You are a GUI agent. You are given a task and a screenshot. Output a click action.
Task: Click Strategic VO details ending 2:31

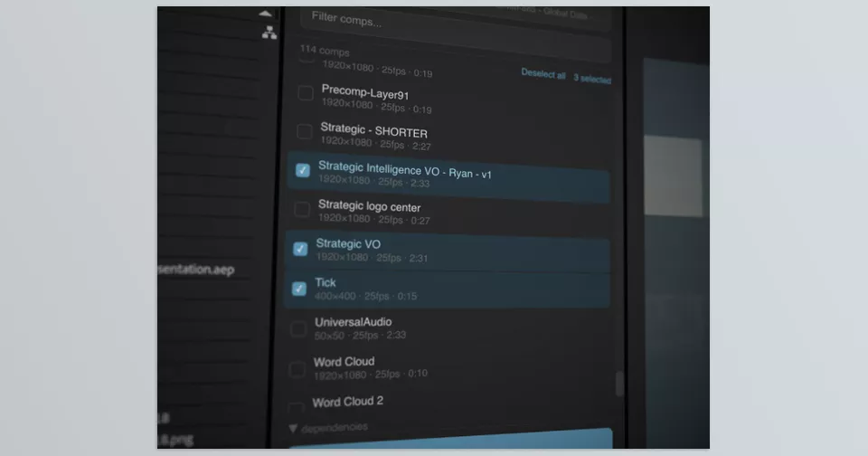click(372, 258)
